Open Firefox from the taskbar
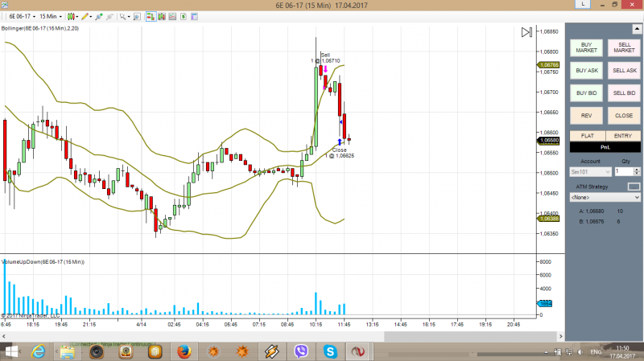Screen dimensions: 644x361 [x=184, y=351]
